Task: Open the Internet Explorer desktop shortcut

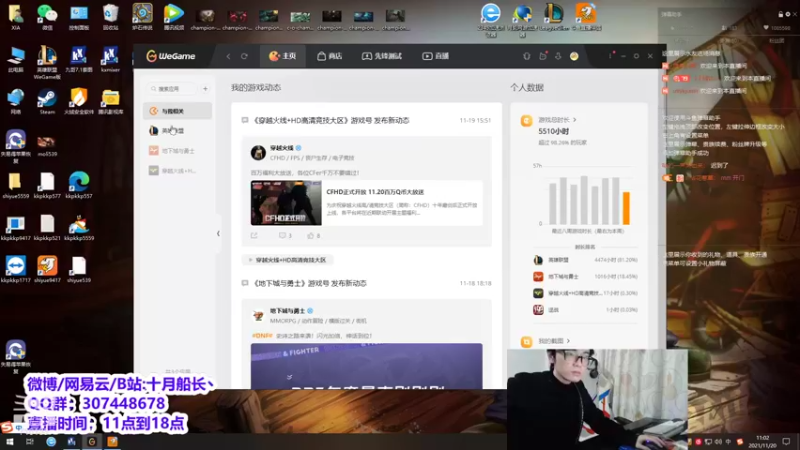Action: pos(491,19)
